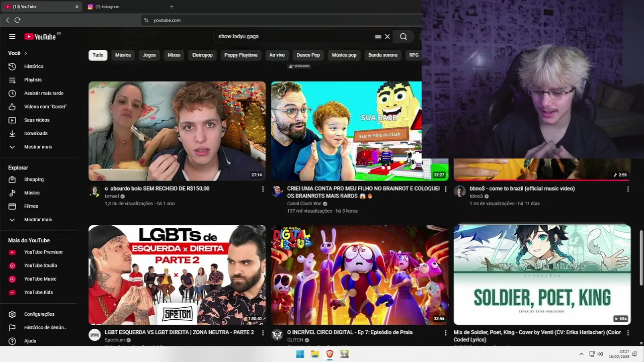This screenshot has width=644, height=362.
Task: Open more options for LGBT ESQUERDA video
Action: [x=263, y=333]
